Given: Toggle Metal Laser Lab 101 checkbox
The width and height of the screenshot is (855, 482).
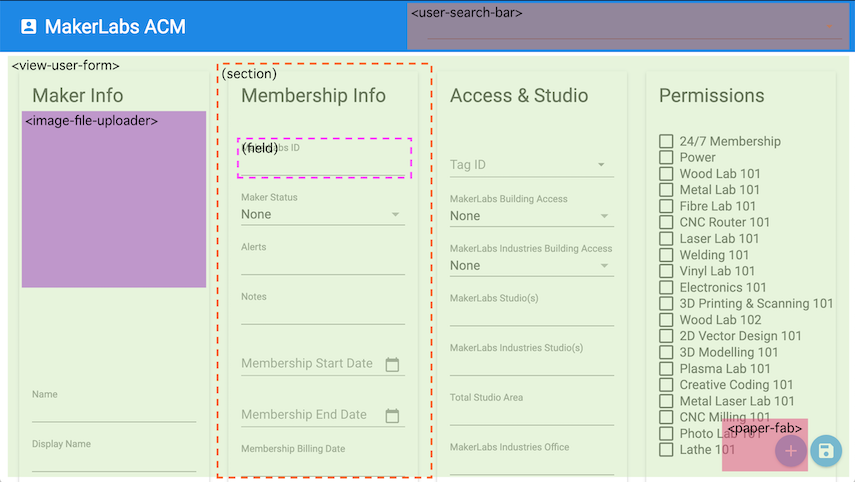Looking at the screenshot, I should (x=666, y=401).
